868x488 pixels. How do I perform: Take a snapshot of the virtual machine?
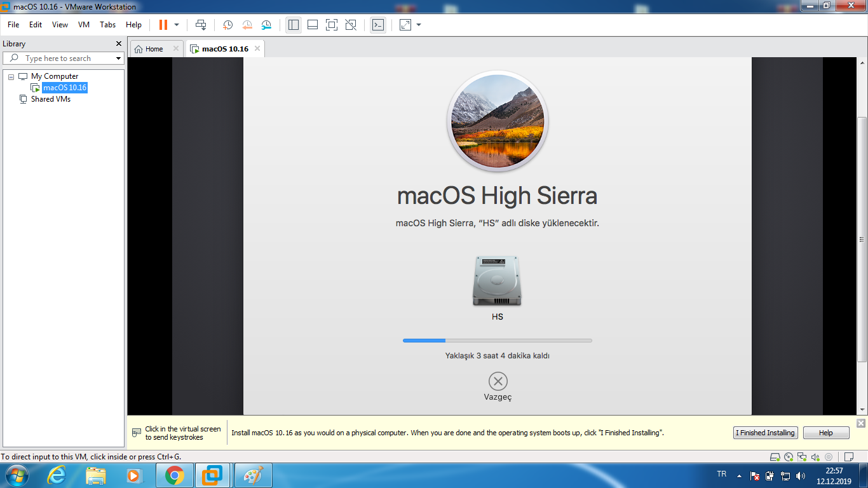227,25
